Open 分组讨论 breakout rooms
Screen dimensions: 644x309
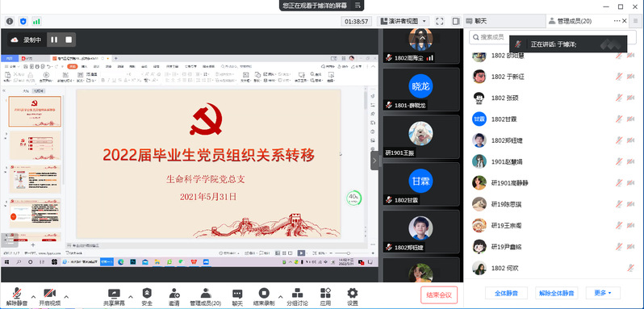[297, 298]
